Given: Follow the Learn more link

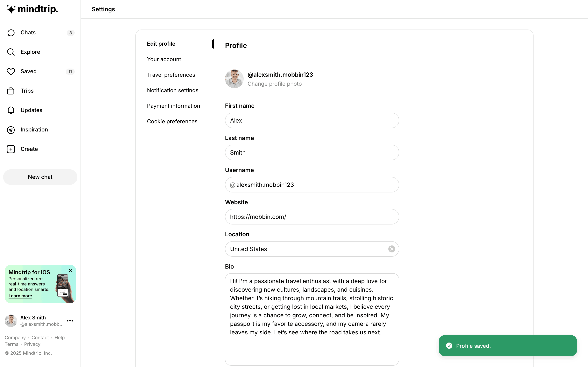Looking at the screenshot, I should tap(20, 296).
